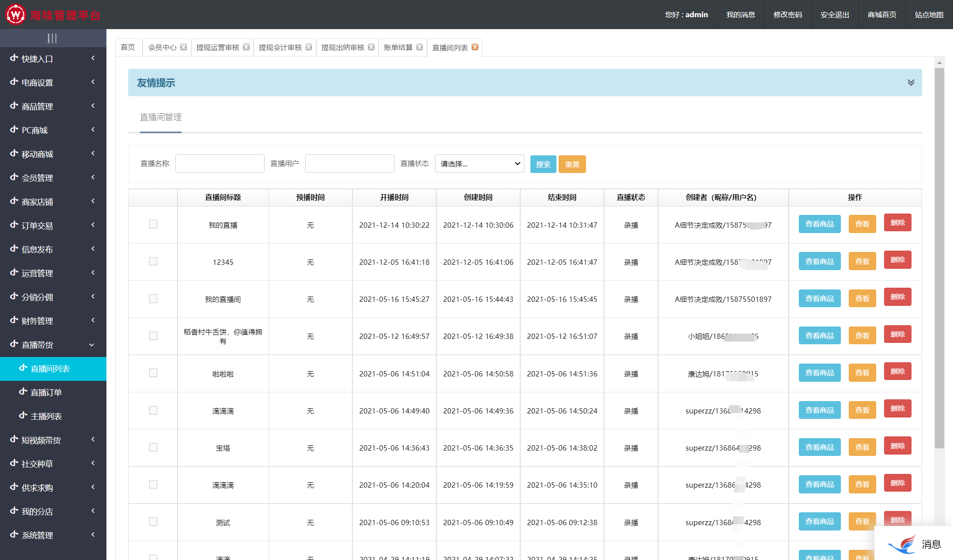
Task: Check the box for row 12345
Action: 153,261
